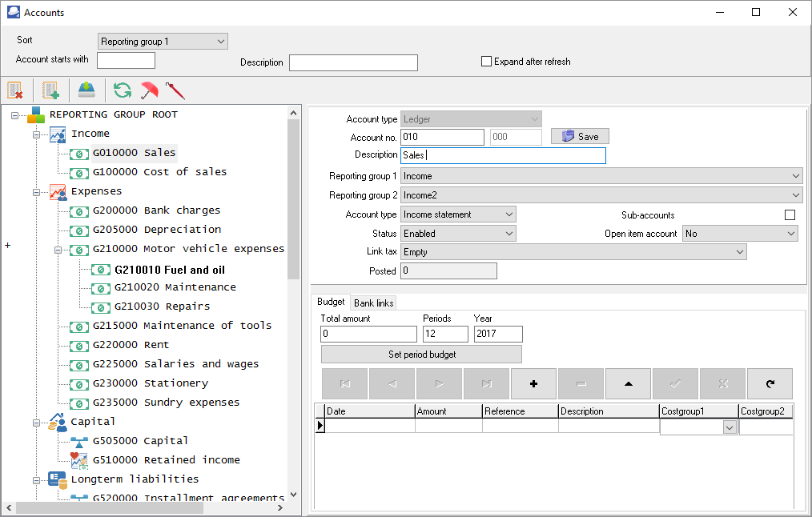
Task: Click the import download tray icon
Action: tap(86, 90)
